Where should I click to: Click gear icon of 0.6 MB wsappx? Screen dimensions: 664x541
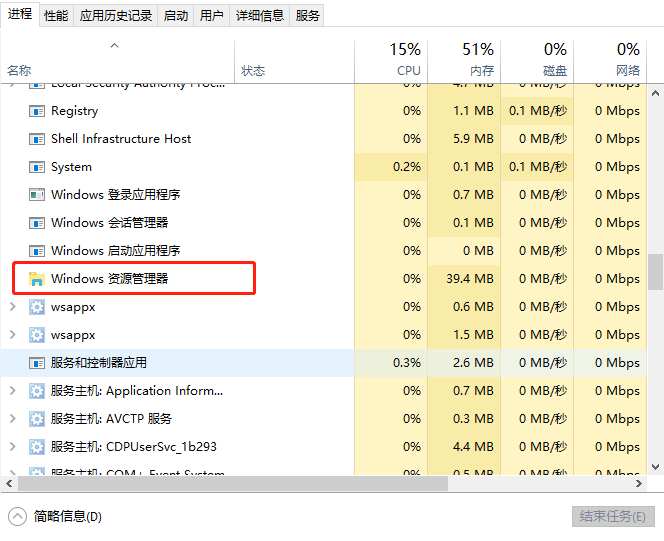pos(37,307)
